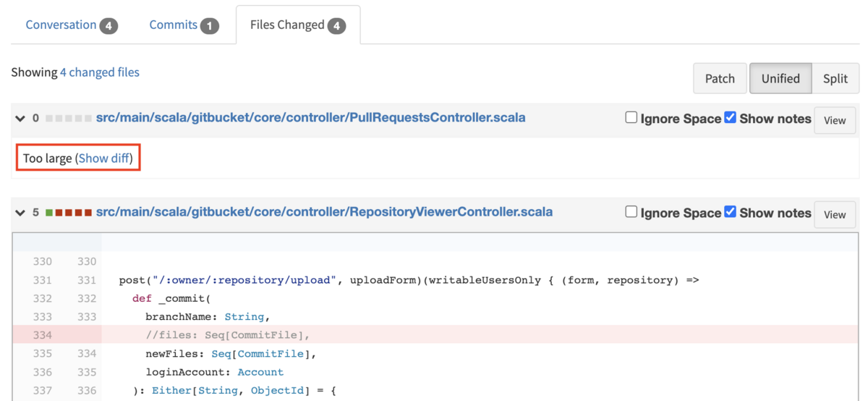Select the Unified diff view
Image resolution: width=868 pixels, height=401 pixels.
click(780, 78)
